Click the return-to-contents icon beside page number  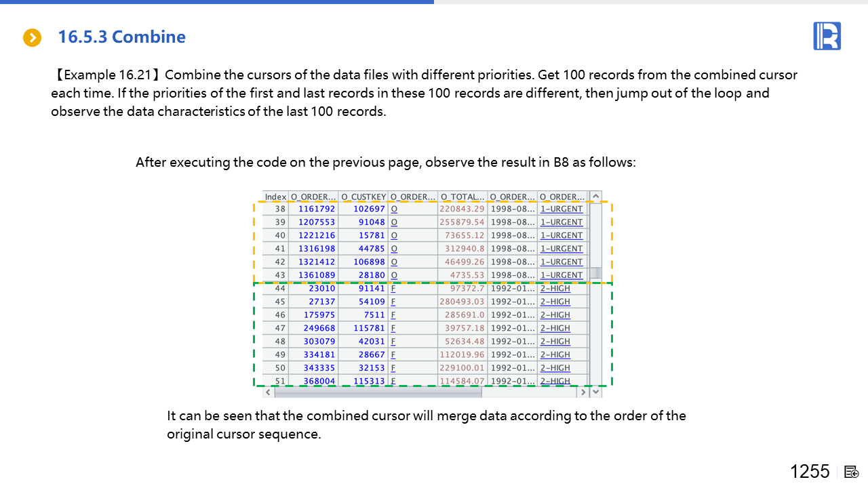852,472
